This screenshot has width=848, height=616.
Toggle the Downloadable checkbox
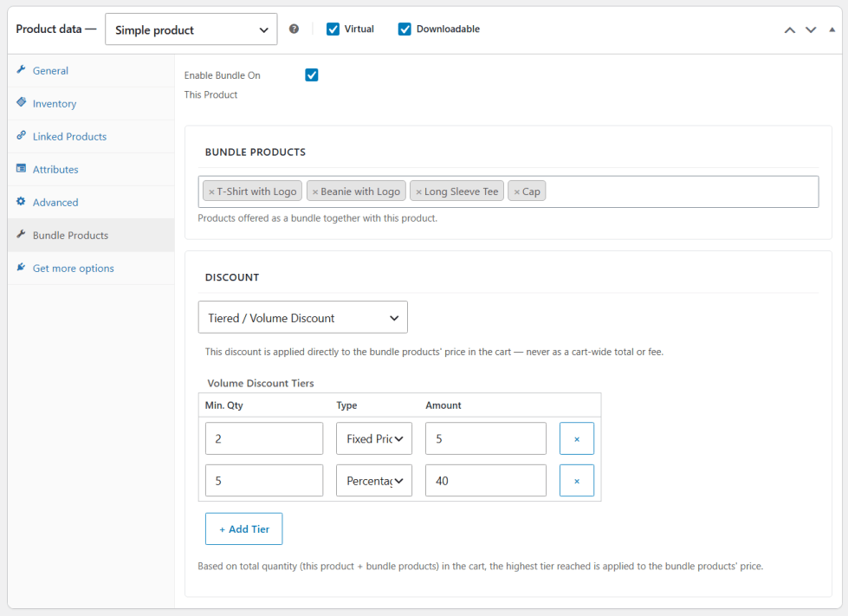[x=405, y=29]
